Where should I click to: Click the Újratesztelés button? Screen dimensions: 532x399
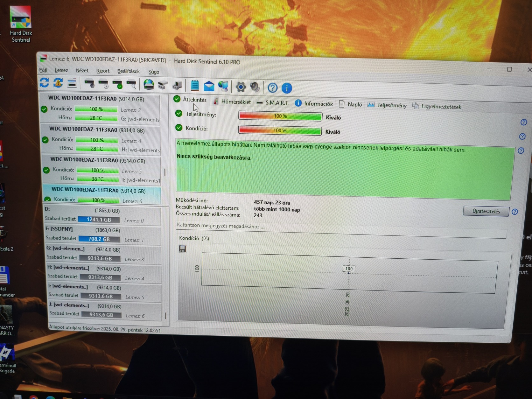click(x=486, y=211)
